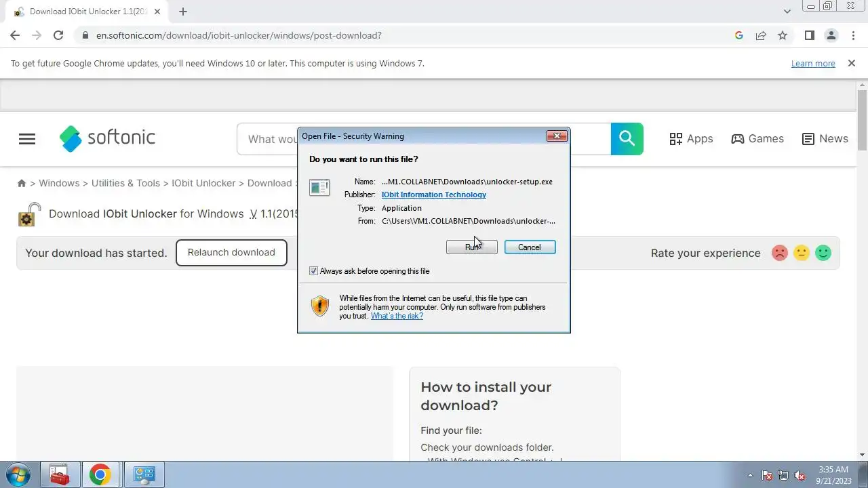868x488 pixels.
Task: Click the Chrome taskbar icon
Action: pos(100,474)
